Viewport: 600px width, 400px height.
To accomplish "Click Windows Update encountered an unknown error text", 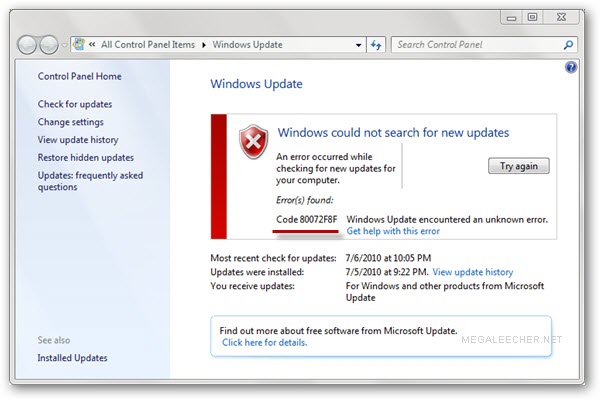I will click(x=447, y=220).
